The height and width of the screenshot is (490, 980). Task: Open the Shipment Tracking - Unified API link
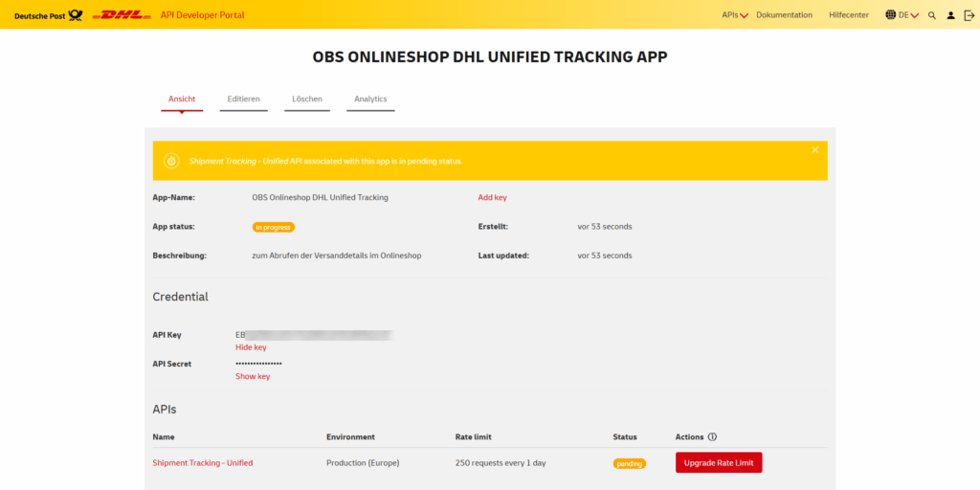coord(203,463)
